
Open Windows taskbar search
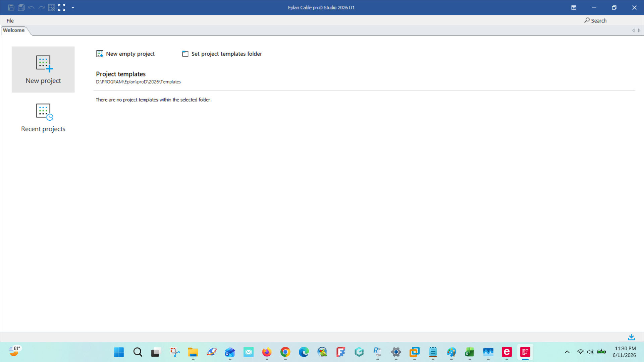coord(138,352)
